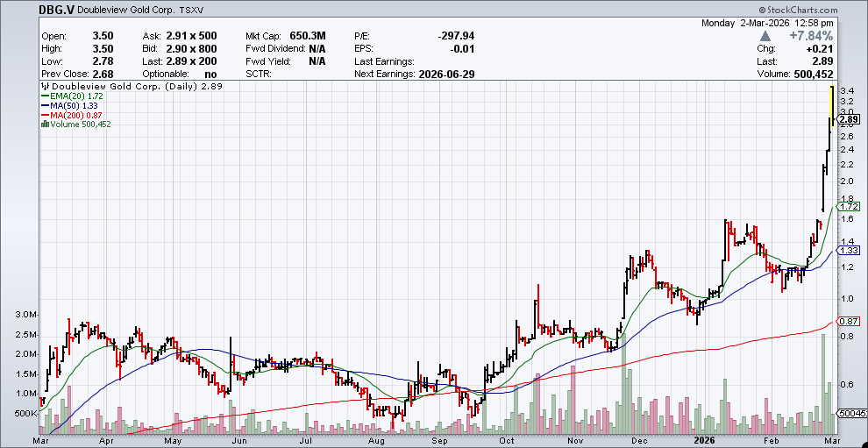
Task: Click the Jul label on the date axis
Action: pos(306,441)
